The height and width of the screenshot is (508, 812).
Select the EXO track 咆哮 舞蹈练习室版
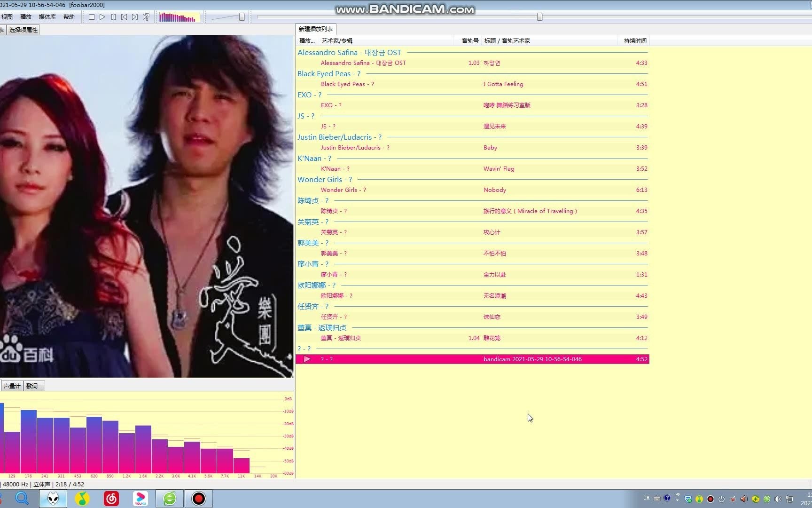tap(472, 105)
